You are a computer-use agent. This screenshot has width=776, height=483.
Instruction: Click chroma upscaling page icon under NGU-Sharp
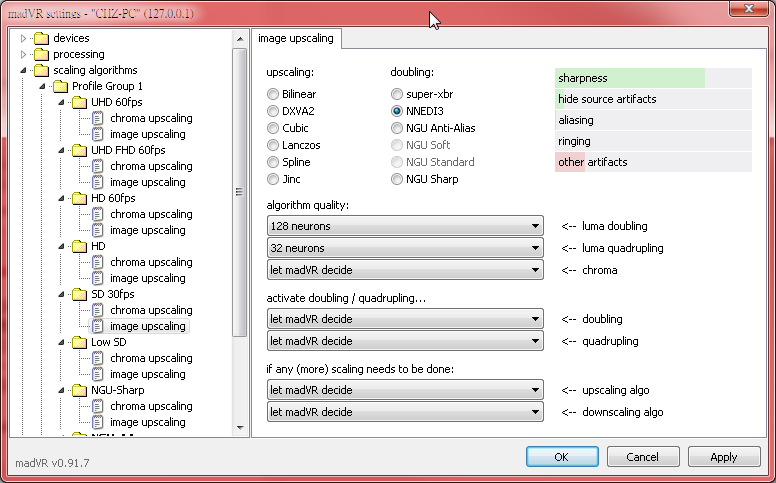(x=98, y=406)
